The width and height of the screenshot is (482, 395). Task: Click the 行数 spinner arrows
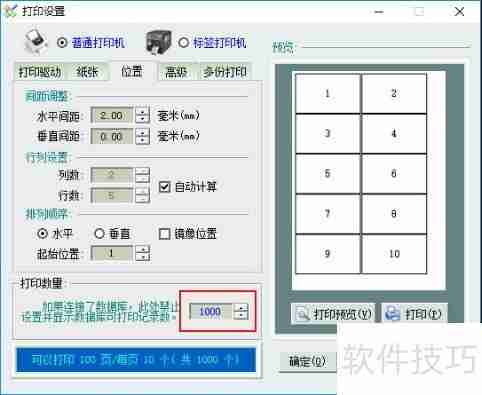point(142,195)
